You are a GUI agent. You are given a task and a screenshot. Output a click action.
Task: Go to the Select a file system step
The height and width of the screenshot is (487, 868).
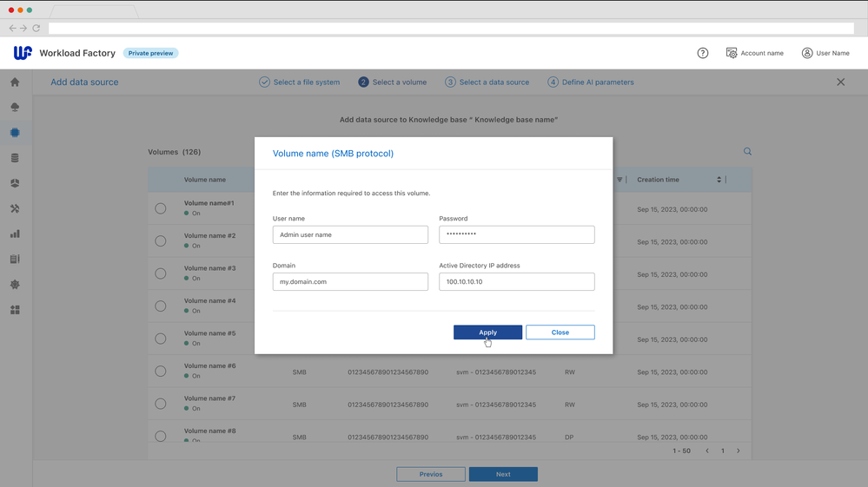pos(299,82)
